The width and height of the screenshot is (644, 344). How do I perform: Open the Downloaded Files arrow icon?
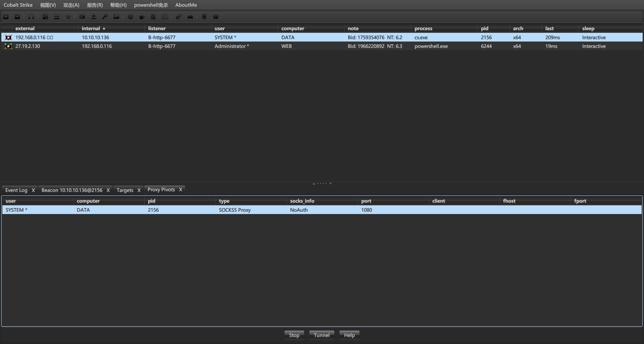click(x=94, y=17)
